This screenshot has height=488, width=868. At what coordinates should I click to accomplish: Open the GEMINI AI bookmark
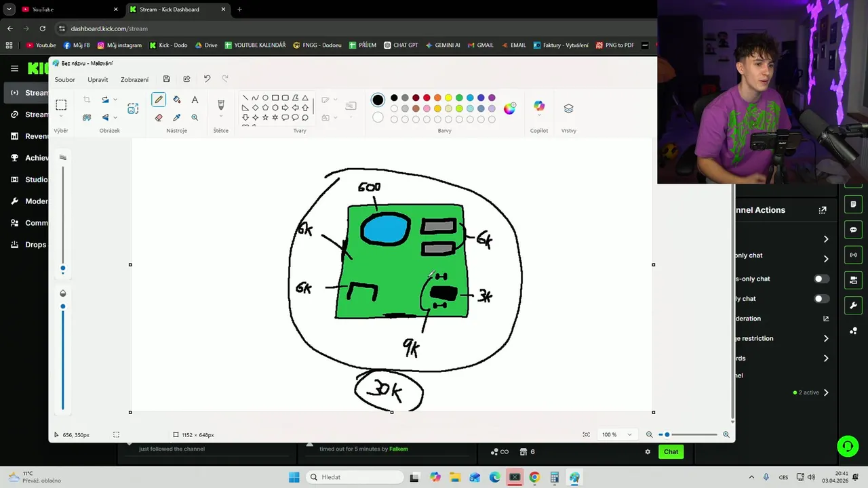tap(443, 45)
